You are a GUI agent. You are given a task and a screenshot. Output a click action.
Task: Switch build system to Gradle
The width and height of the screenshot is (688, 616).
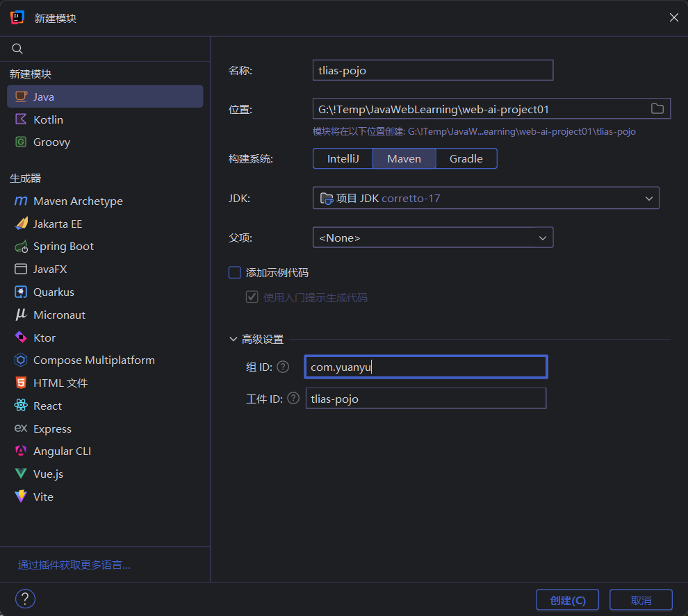coord(466,159)
